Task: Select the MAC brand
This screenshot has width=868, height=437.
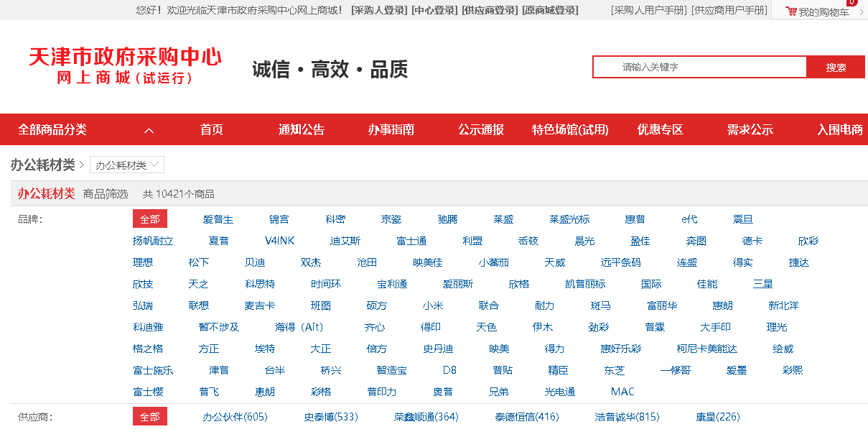Action: [x=622, y=392]
